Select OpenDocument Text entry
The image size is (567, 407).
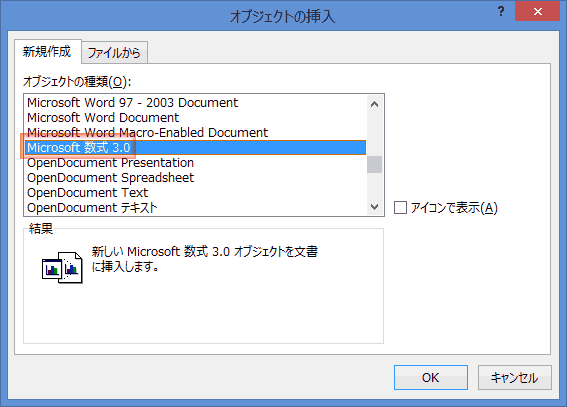[x=195, y=193]
